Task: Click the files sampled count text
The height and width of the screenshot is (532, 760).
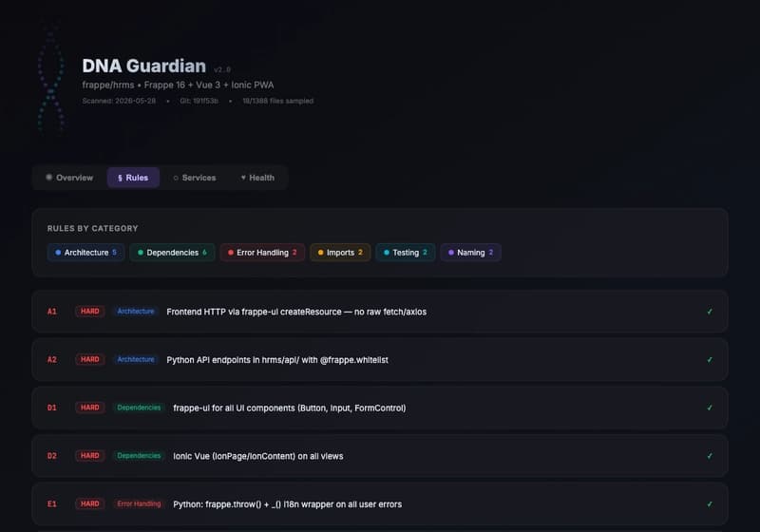Action: [x=277, y=101]
